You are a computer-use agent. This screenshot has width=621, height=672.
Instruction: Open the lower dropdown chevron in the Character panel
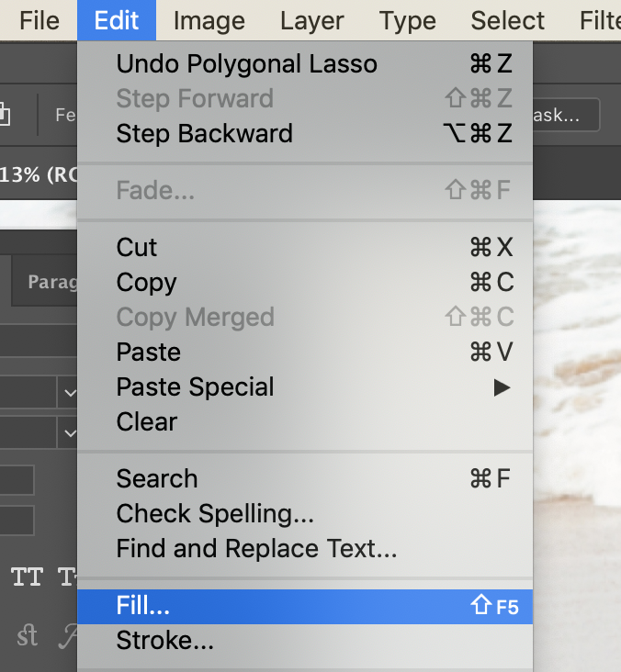click(x=70, y=431)
